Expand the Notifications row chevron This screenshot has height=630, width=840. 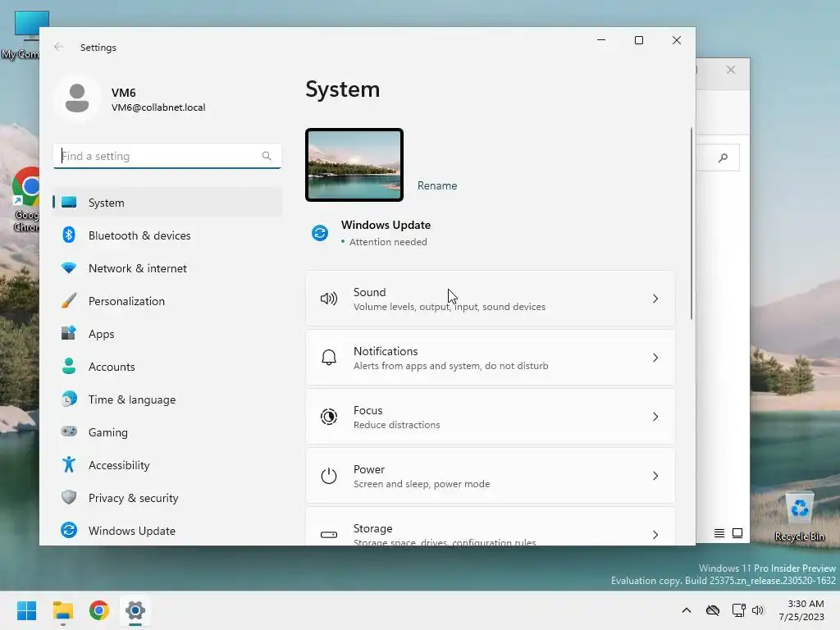pyautogui.click(x=655, y=358)
